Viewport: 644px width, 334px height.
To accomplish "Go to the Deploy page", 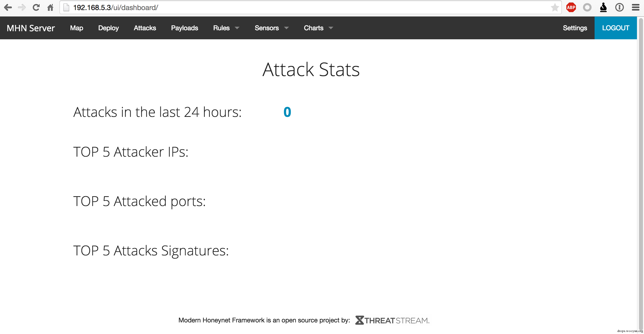I will click(x=108, y=28).
